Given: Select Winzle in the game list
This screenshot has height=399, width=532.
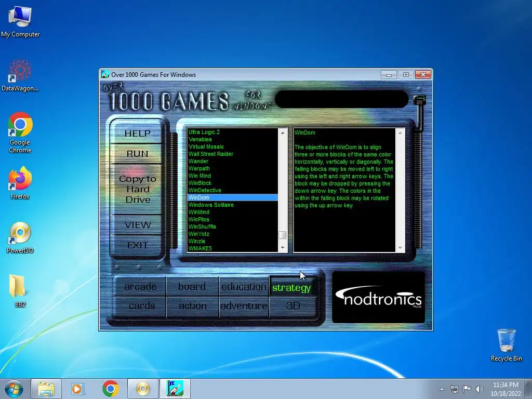Looking at the screenshot, I should coord(232,241).
